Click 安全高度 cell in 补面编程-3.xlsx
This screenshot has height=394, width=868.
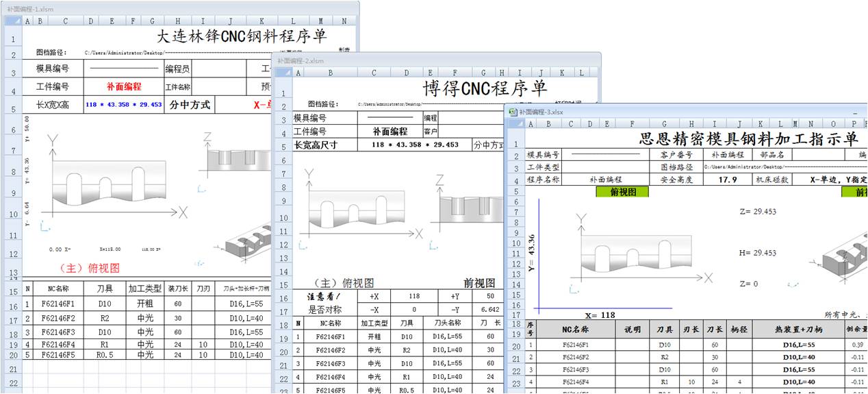676,180
